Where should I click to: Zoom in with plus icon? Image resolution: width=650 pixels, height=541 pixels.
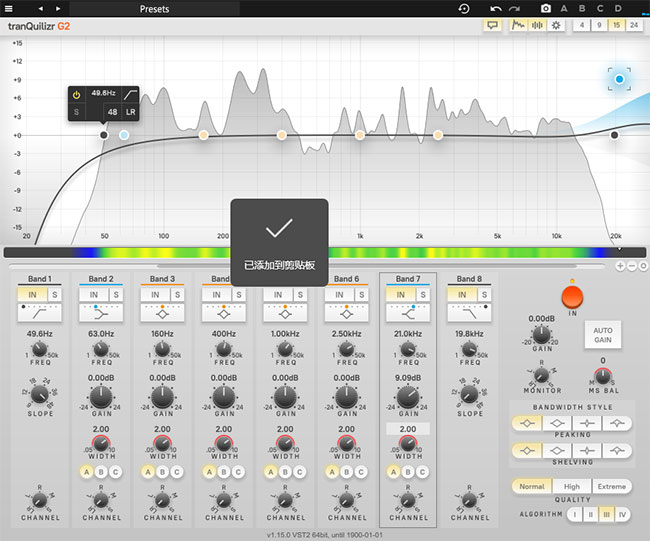(x=620, y=266)
